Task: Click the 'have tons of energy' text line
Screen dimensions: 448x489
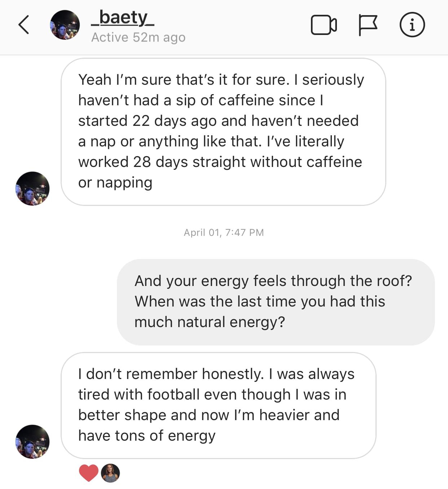Action: 147,436
